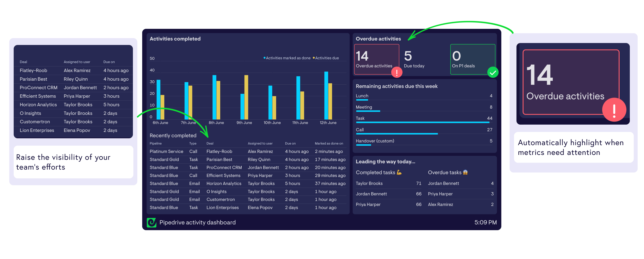The height and width of the screenshot is (259, 644).
Task: Click yellow legend dot for Activities due
Action: (x=314, y=58)
